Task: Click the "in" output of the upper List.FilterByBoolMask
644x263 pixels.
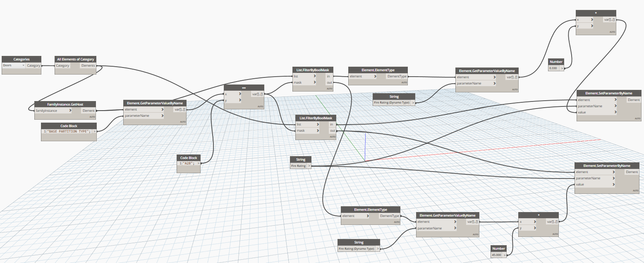Action: pos(329,76)
